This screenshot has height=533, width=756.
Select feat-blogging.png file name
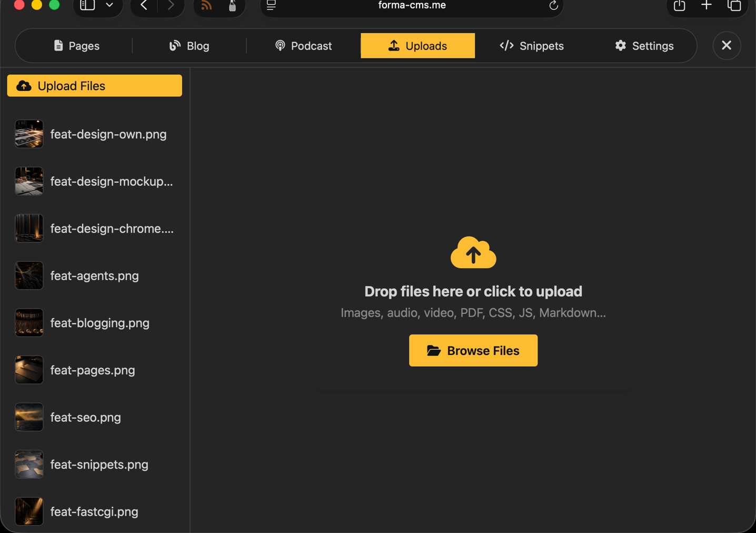[x=100, y=323]
